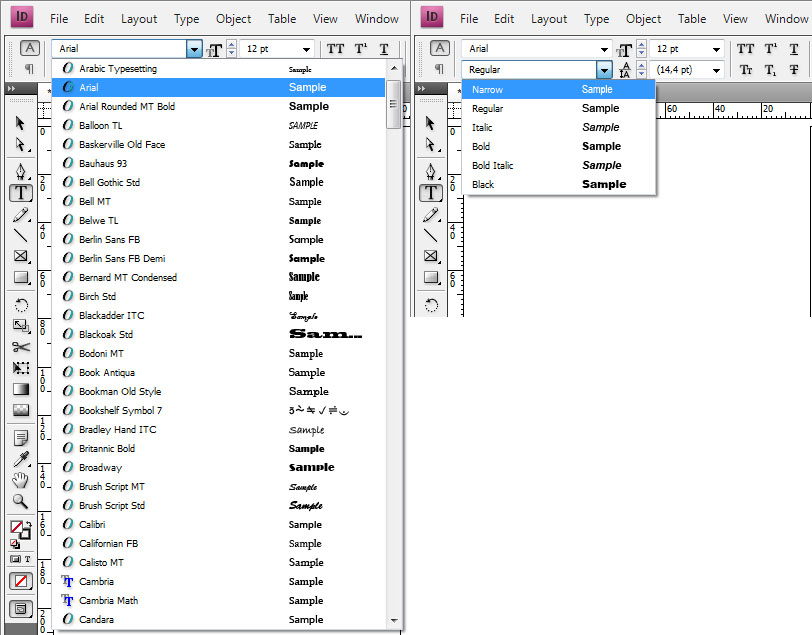Select the Direct Selection tool in left toolbox
The width and height of the screenshot is (812, 635).
(20, 144)
